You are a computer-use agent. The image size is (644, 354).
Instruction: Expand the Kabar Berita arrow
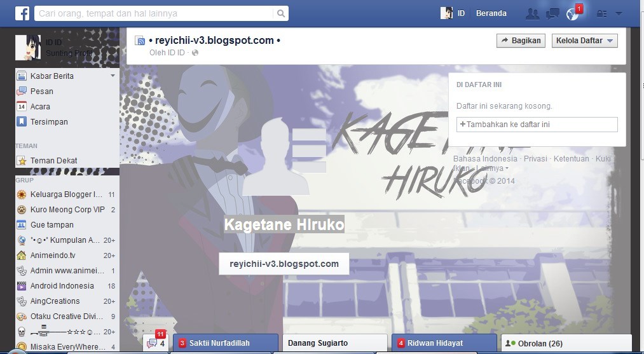[113, 76]
